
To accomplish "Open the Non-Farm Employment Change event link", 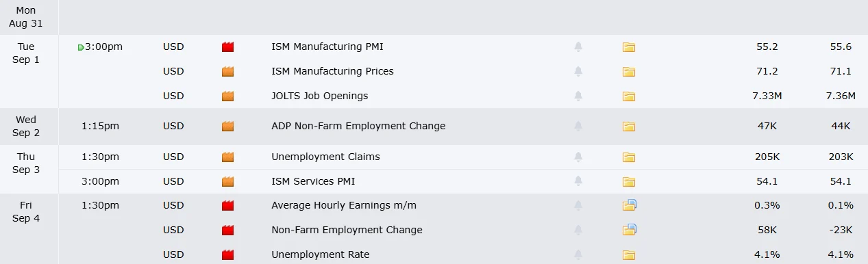I will [x=347, y=230].
